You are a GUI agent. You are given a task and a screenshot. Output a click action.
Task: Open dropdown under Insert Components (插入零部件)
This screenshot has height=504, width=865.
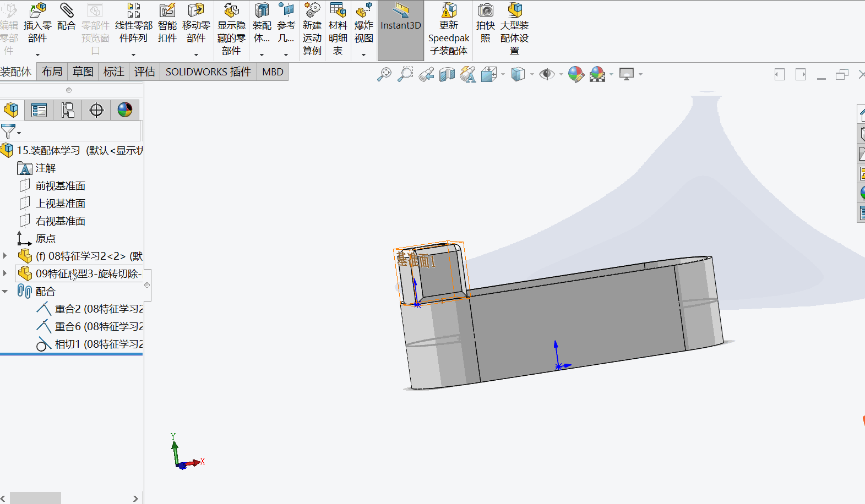[x=37, y=54]
